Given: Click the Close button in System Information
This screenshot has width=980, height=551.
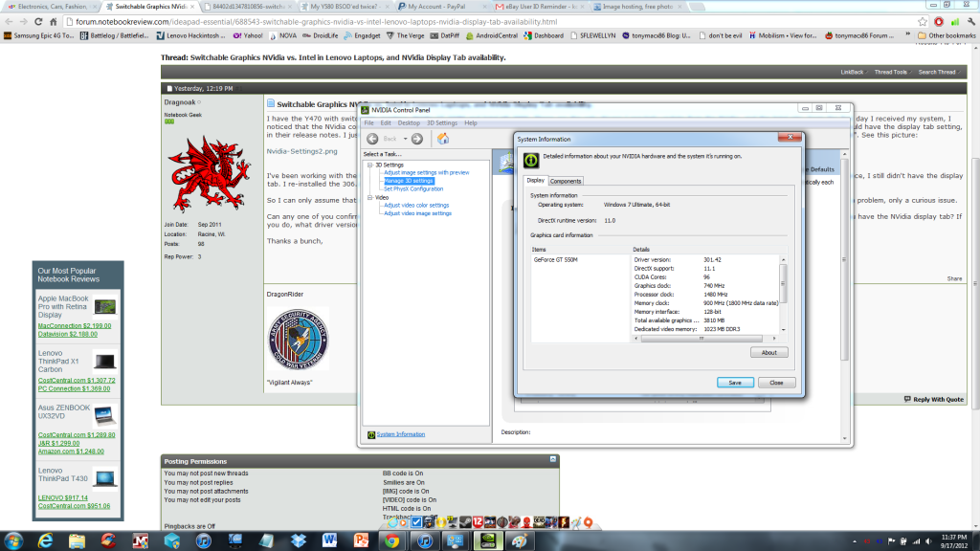Looking at the screenshot, I should point(776,383).
